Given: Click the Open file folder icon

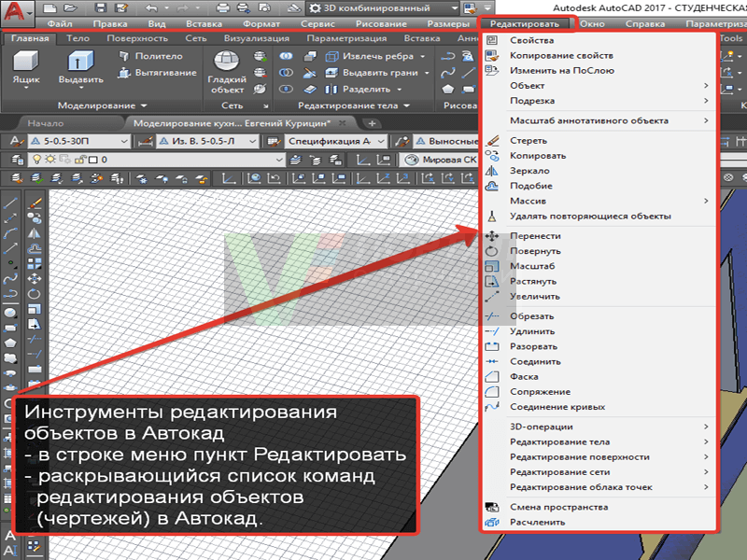Looking at the screenshot, I should (x=70, y=7).
